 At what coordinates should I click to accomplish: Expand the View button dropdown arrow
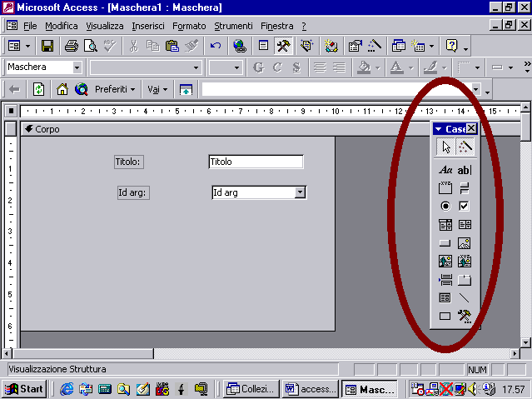coord(27,46)
